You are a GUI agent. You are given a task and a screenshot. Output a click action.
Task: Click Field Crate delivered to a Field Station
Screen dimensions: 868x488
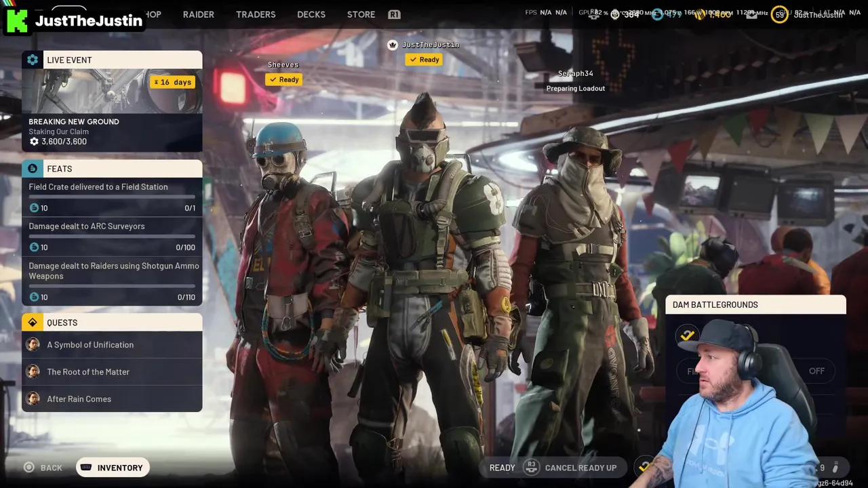coord(98,187)
